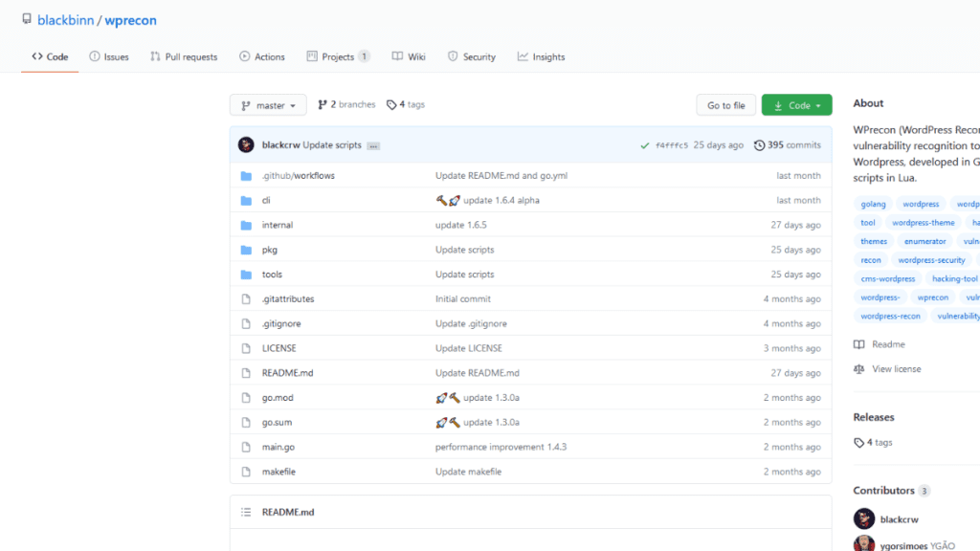Open the Insights tab
Screen dimensions: 980x551
(x=542, y=56)
